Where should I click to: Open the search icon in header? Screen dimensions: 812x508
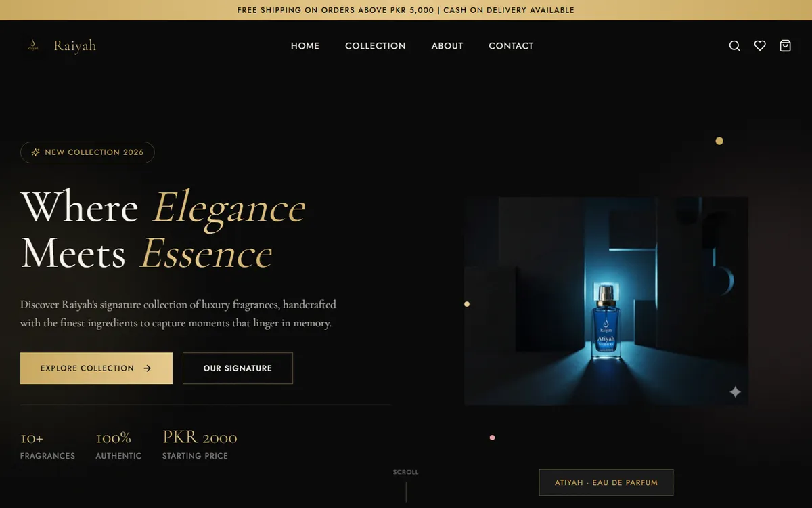(734, 46)
